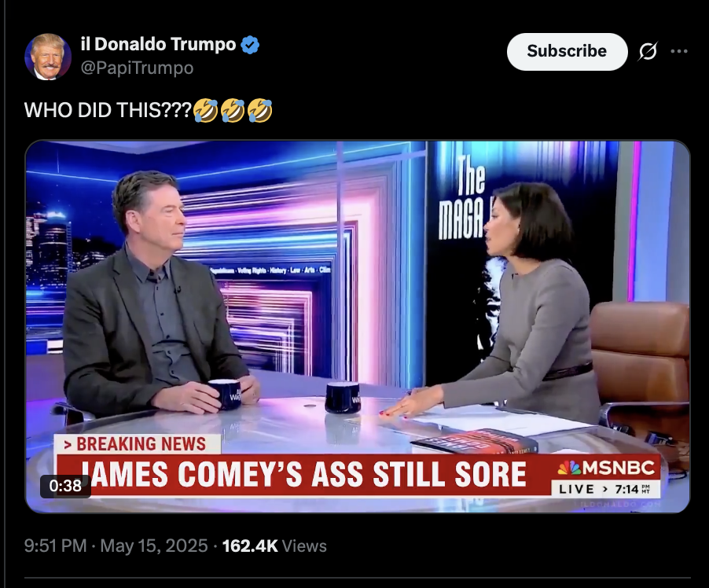The image size is (709, 588).
Task: View the 162.4K Views analytics
Action: point(274,546)
